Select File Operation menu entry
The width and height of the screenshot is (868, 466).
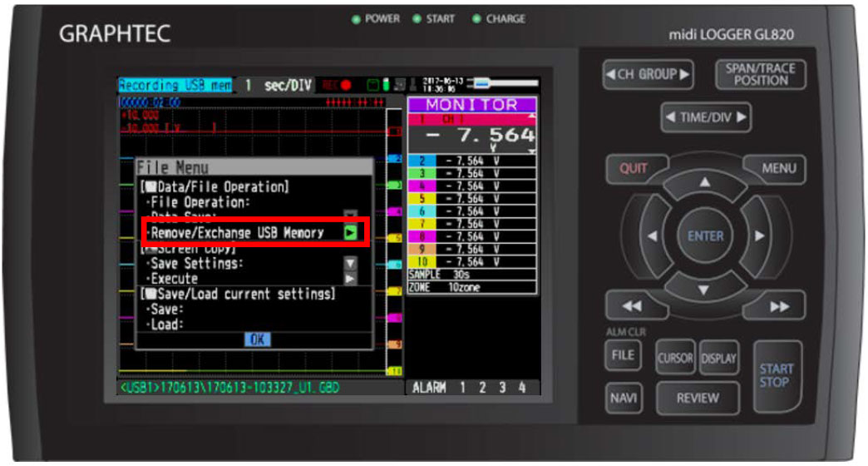[200, 202]
